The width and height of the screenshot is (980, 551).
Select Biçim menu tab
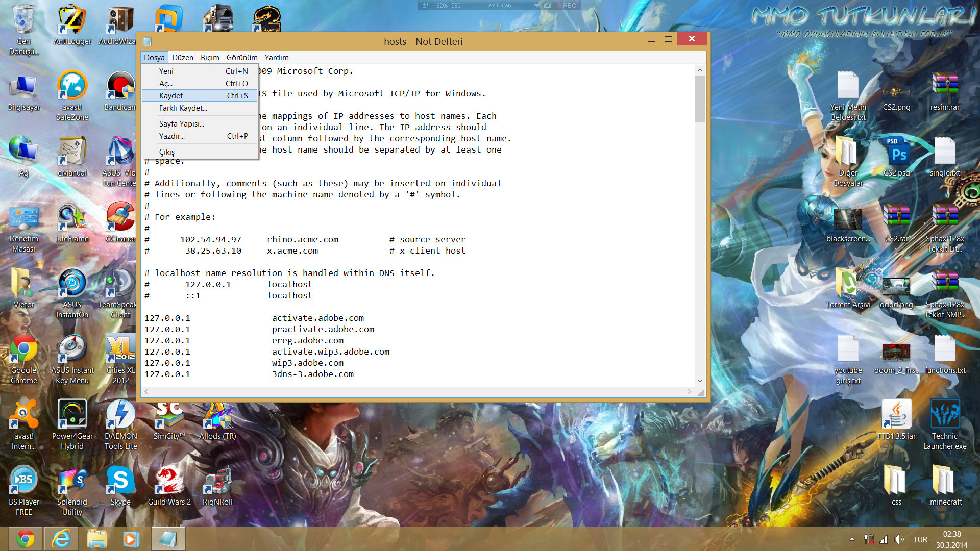pos(210,57)
